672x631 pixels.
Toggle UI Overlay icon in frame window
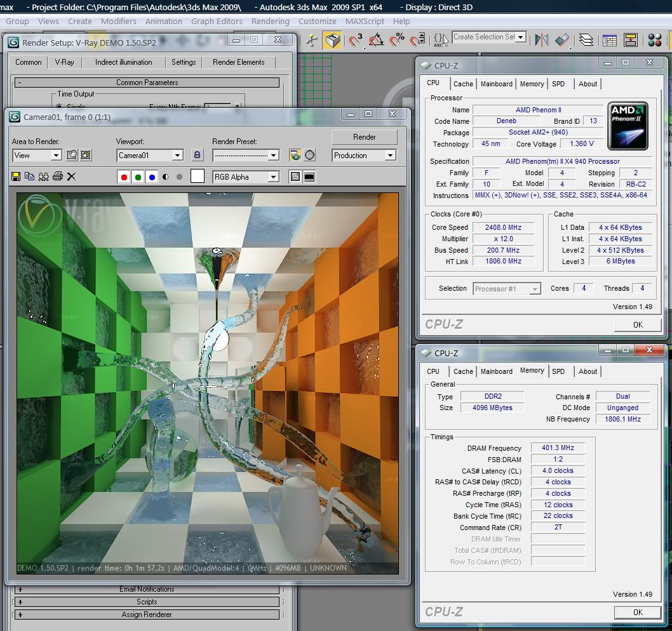295,176
